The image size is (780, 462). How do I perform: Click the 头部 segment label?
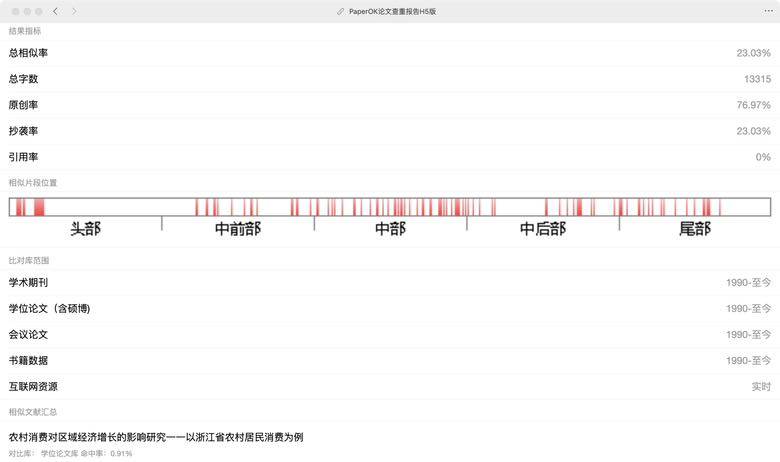click(x=86, y=230)
